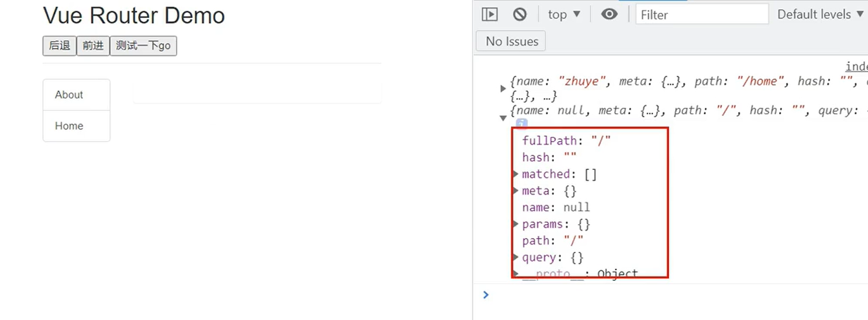Expand the meta object property

pyautogui.click(x=516, y=191)
